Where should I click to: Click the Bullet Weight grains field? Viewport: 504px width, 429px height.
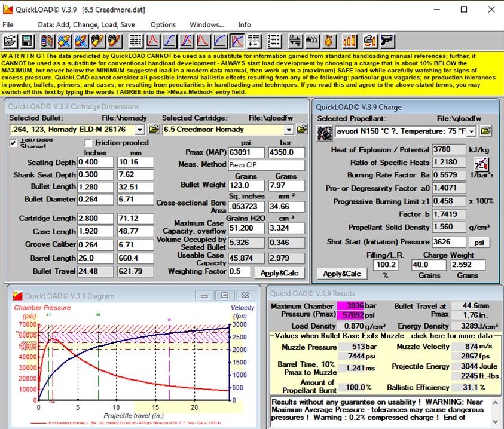coord(246,185)
